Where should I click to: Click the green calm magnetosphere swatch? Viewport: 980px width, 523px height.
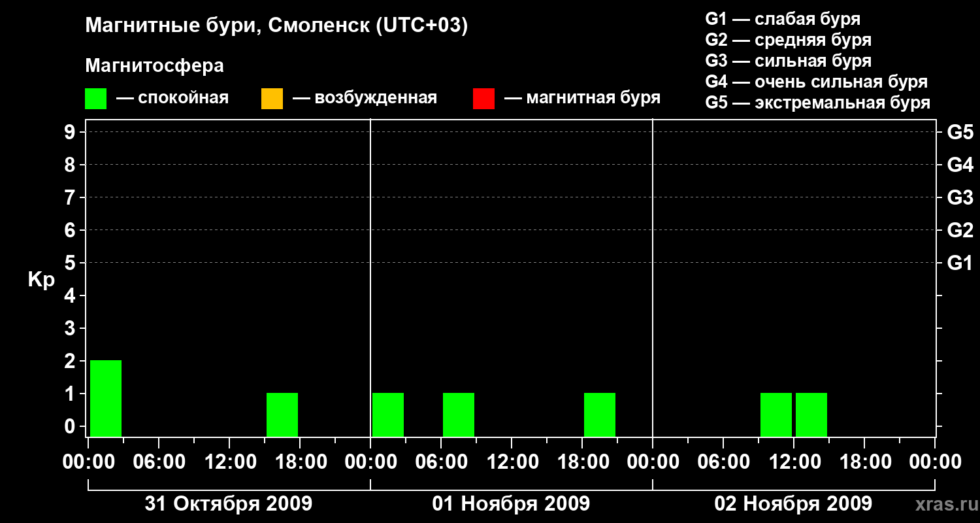pyautogui.click(x=96, y=99)
